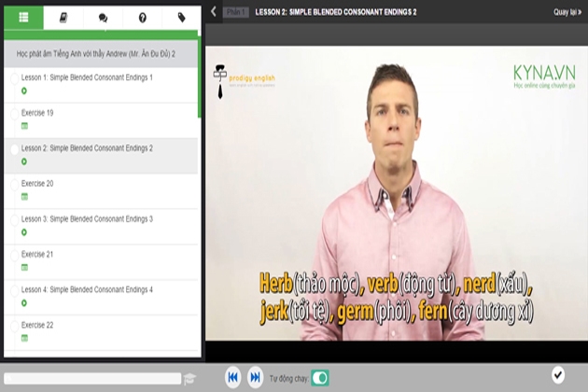The width and height of the screenshot is (588, 392).
Task: Mark Lesson 1 completion circle
Action: coord(15,78)
